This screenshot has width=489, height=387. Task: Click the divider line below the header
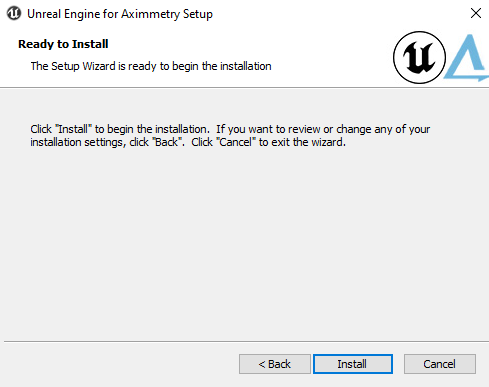[244, 88]
